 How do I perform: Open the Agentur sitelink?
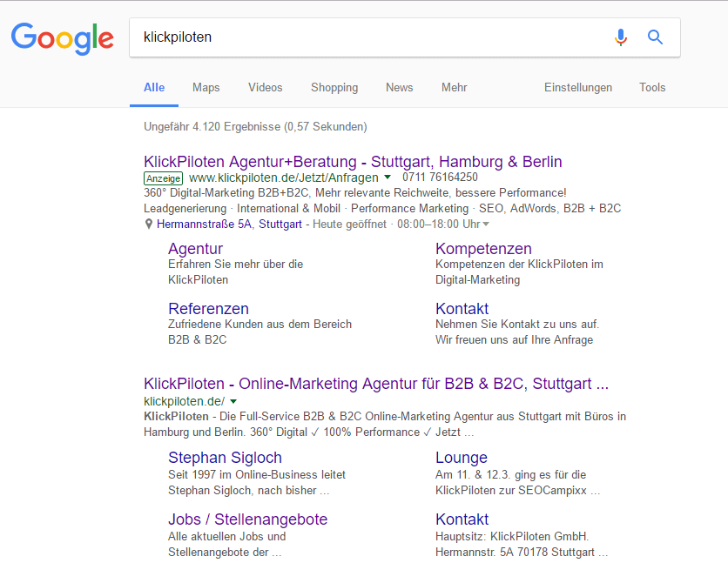(195, 249)
